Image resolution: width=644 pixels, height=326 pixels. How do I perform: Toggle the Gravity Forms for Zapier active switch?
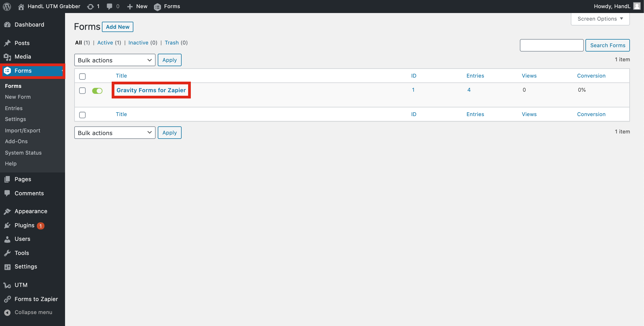(x=97, y=91)
